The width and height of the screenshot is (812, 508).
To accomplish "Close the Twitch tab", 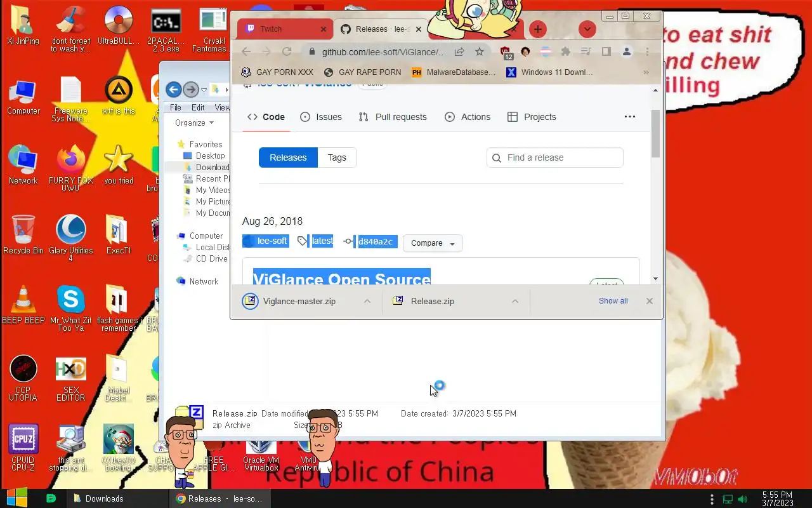I will (324, 29).
